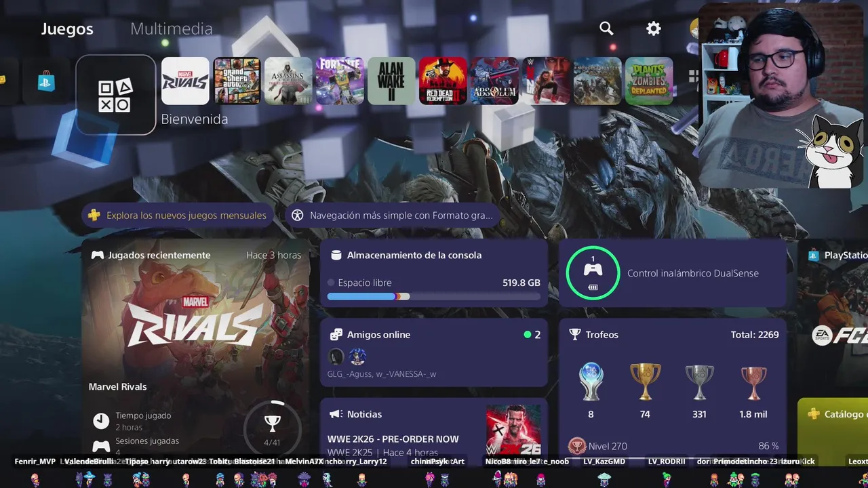
Task: Select the GLG_-Aguss friend avatar
Action: click(336, 357)
